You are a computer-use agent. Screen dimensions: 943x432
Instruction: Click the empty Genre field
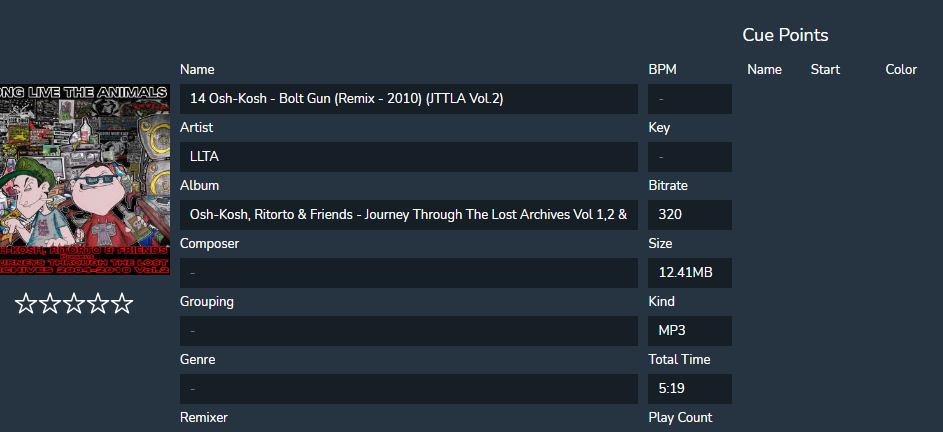point(408,389)
